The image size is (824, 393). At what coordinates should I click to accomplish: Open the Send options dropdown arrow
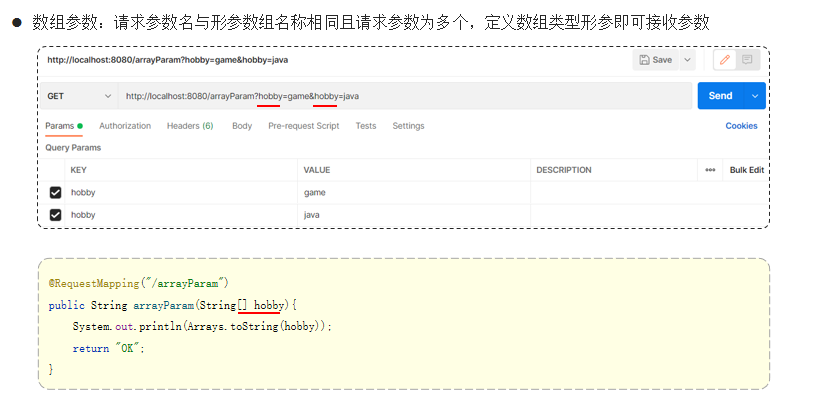pos(755,96)
